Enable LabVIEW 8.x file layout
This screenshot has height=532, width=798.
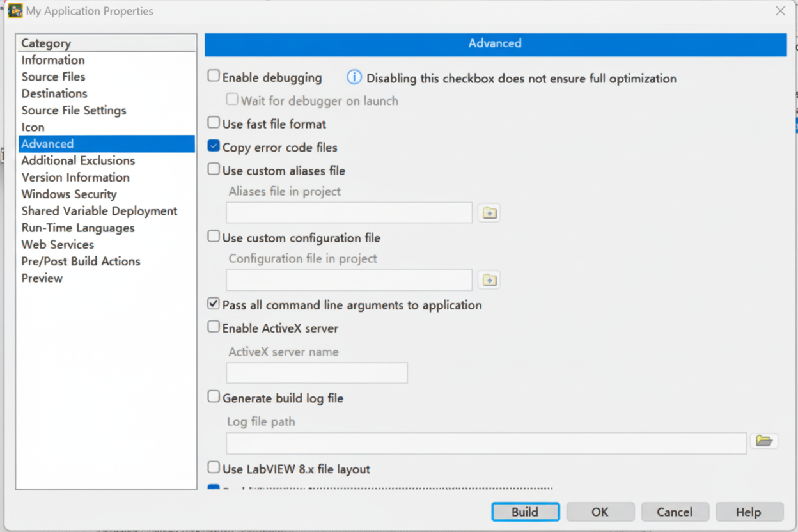pyautogui.click(x=213, y=466)
